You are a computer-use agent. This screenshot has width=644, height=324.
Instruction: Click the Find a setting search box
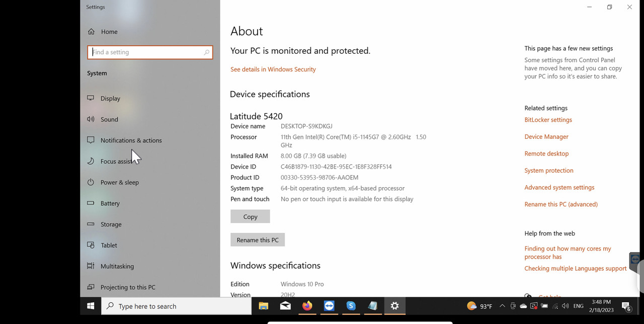150,52
